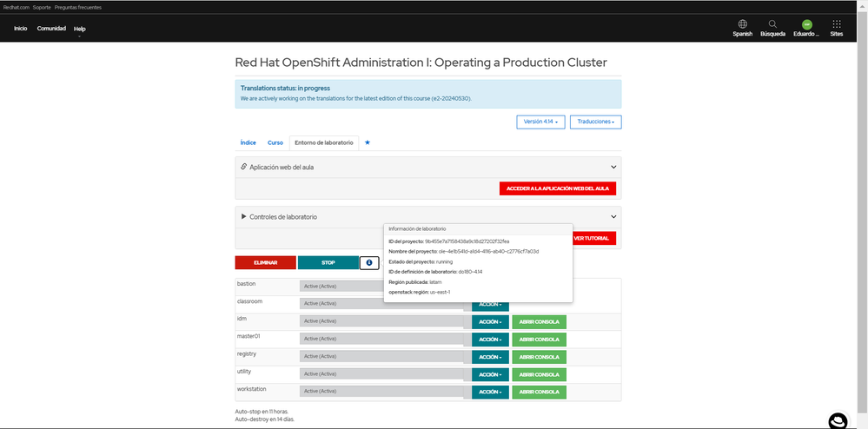Click the lab information icon button
Image resolution: width=868 pixels, height=429 pixels.
(368, 262)
